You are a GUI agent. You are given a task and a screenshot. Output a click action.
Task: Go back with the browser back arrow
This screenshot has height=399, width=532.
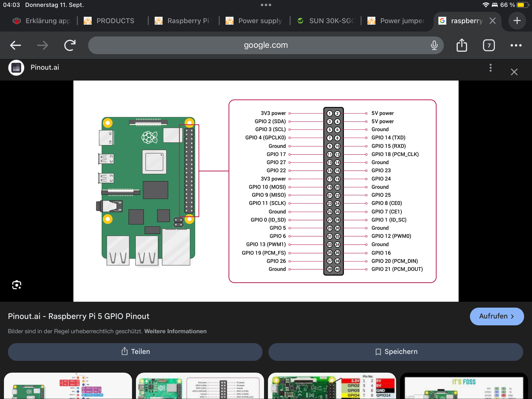(x=16, y=45)
